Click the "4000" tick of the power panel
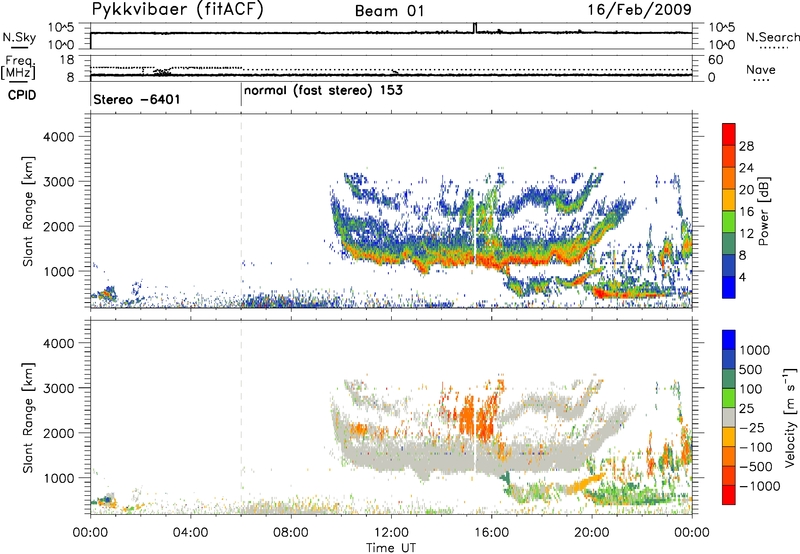 (x=58, y=137)
